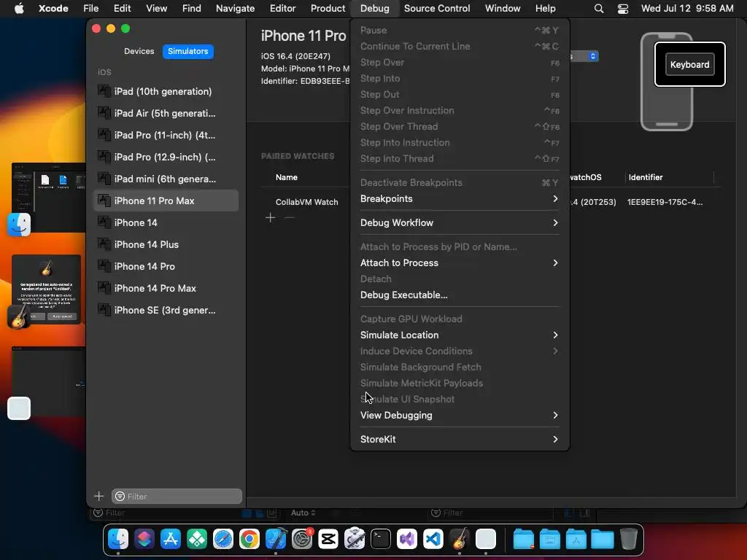
Task: Expand the Attach to Process submenu
Action: 460,262
